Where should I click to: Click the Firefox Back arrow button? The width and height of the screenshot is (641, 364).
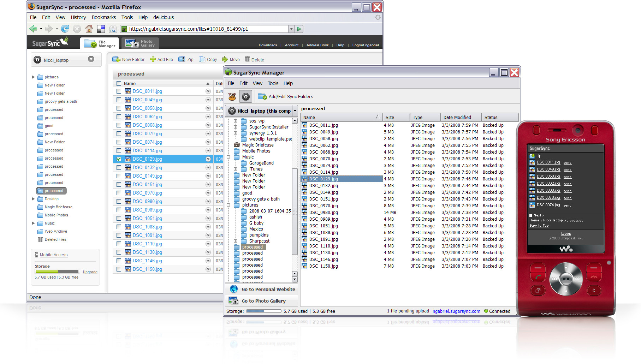34,29
